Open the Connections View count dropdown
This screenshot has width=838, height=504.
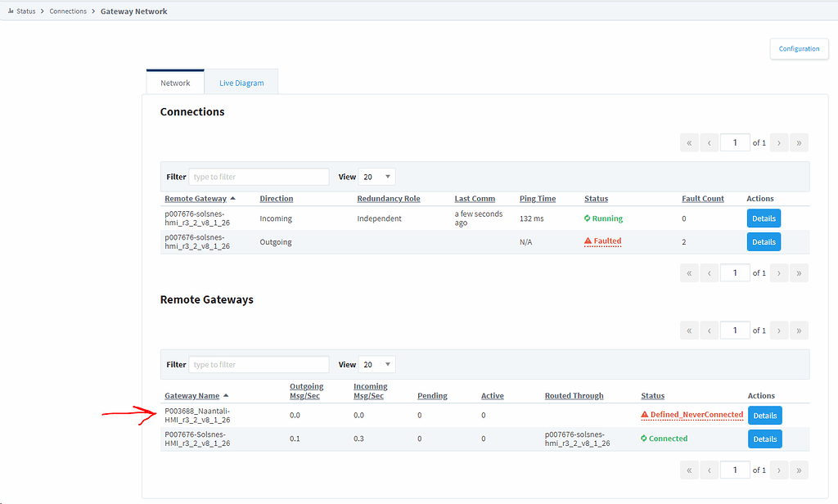(377, 177)
